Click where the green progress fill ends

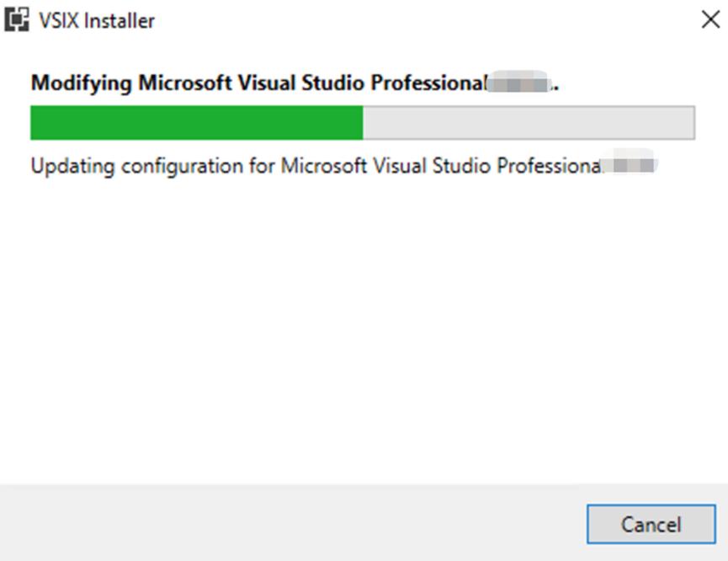pyautogui.click(x=363, y=123)
